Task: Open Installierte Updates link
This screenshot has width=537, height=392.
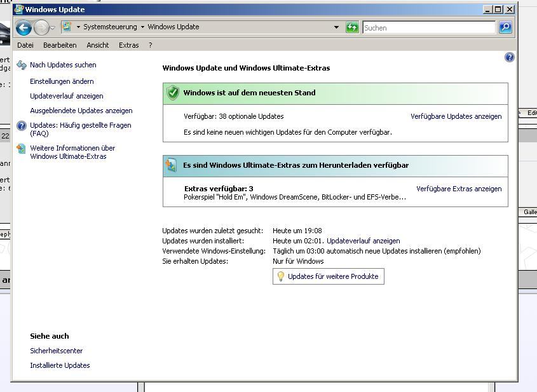Action: tap(60, 365)
